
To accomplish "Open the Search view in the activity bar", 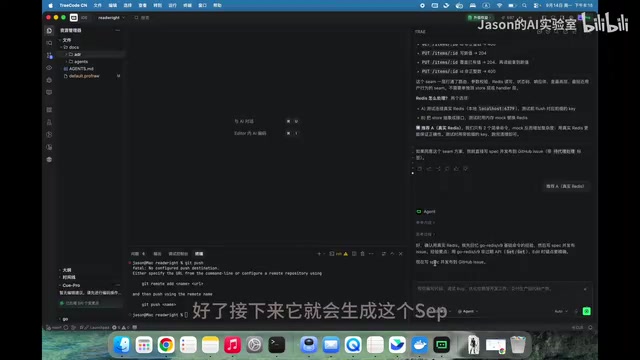I will [x=49, y=43].
